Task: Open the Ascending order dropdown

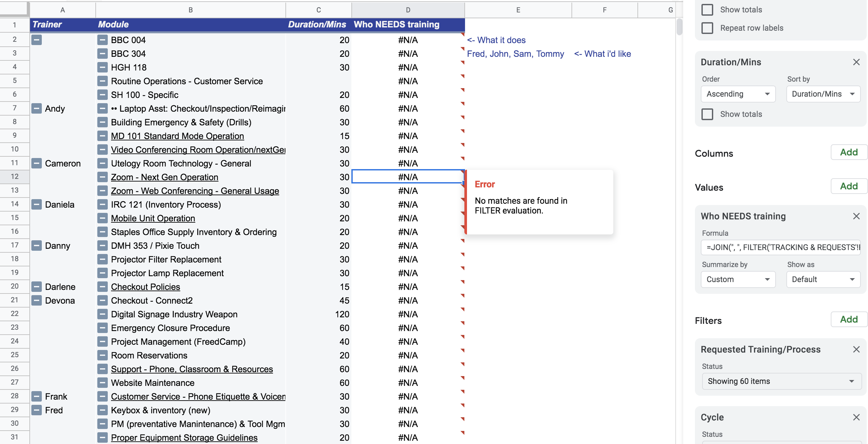Action: (x=738, y=94)
